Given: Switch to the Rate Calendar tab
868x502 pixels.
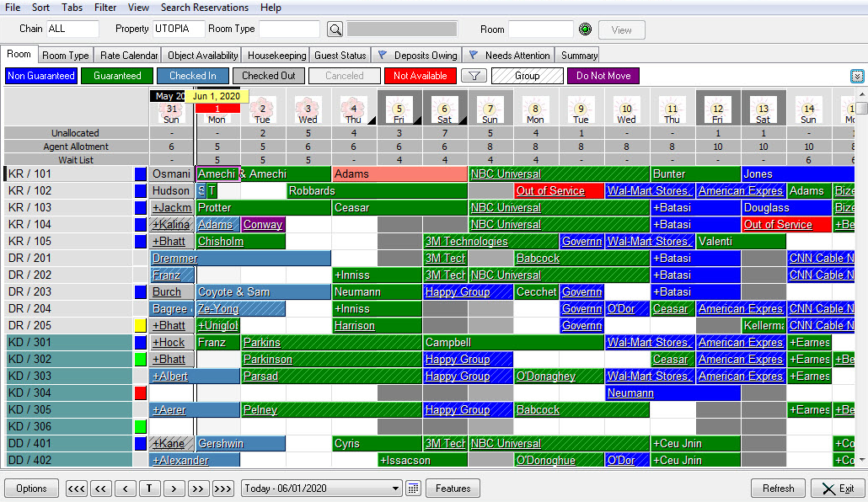Looking at the screenshot, I should [128, 56].
